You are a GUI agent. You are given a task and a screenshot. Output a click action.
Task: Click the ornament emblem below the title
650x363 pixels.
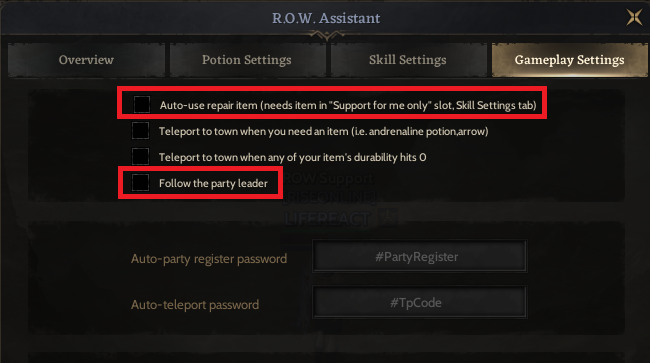click(326, 35)
